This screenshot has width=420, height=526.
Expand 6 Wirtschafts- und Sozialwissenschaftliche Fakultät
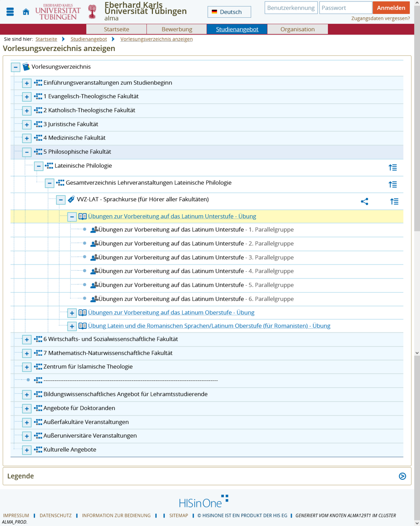click(27, 339)
